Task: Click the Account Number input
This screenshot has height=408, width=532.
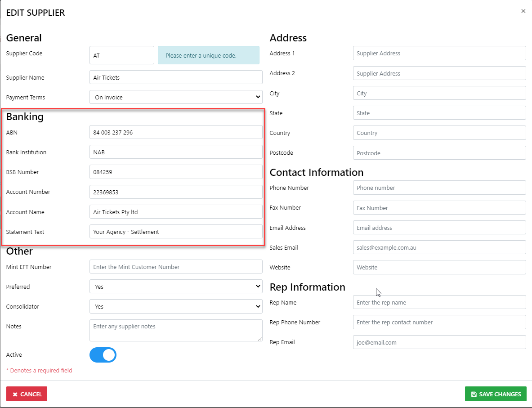Action: pyautogui.click(x=176, y=192)
